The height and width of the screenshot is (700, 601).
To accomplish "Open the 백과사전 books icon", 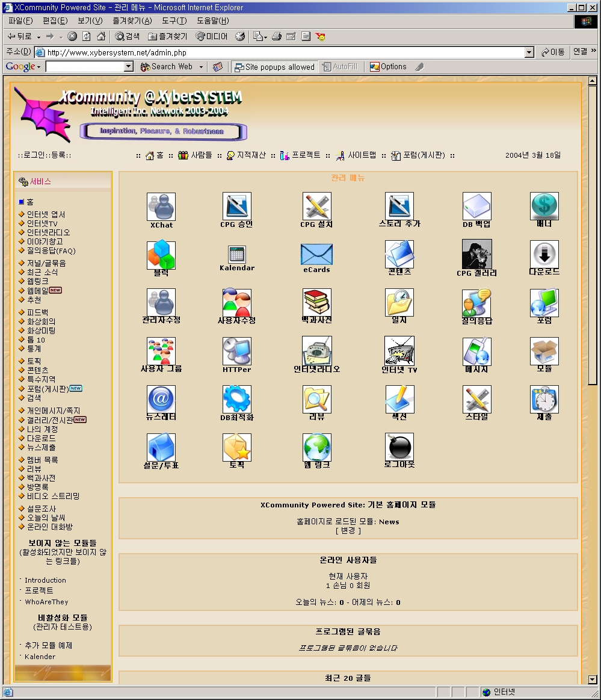I will click(x=316, y=303).
